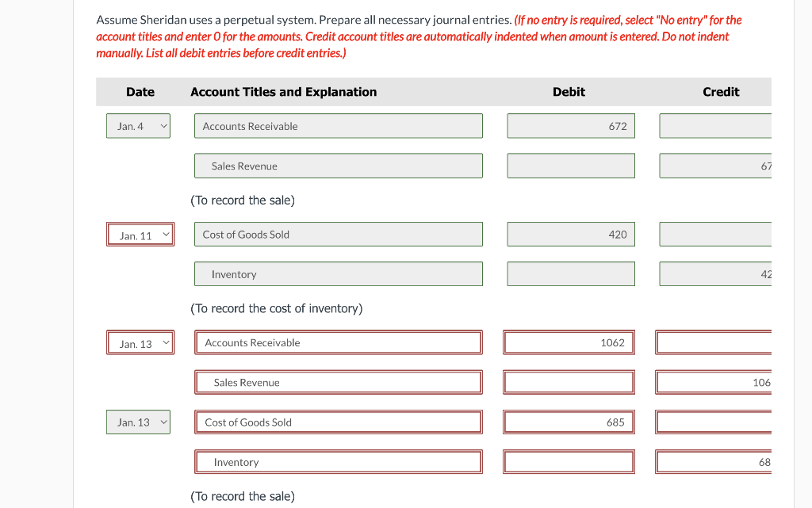Click the Cost of Goods Sold field for Jan. 11
Image resolution: width=812 pixels, height=508 pixels.
[339, 235]
